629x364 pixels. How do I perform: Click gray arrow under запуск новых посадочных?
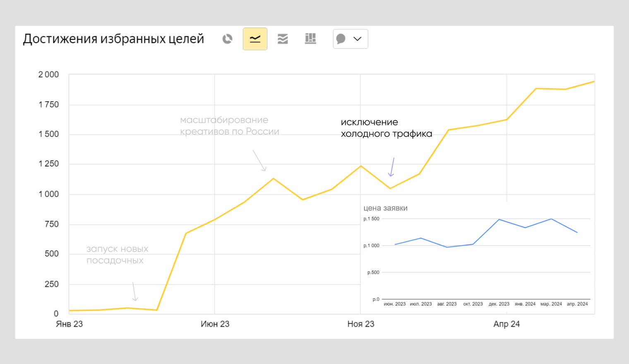134,292
